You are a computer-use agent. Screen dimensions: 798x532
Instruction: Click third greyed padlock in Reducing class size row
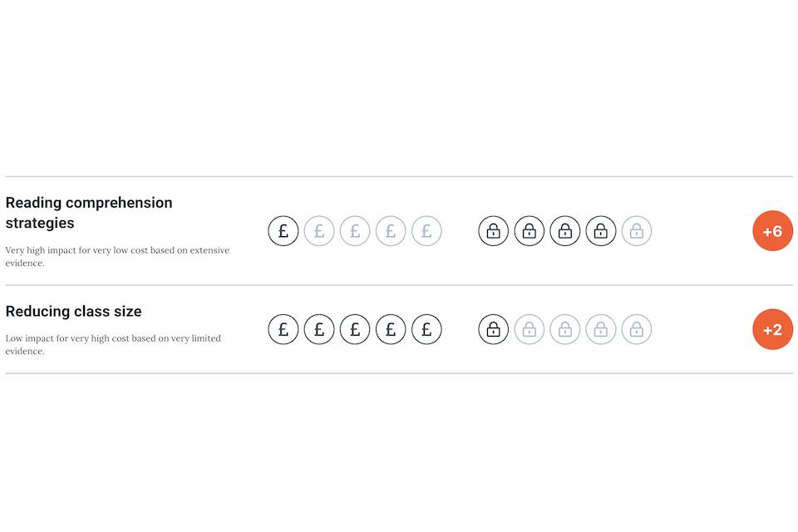click(x=601, y=330)
